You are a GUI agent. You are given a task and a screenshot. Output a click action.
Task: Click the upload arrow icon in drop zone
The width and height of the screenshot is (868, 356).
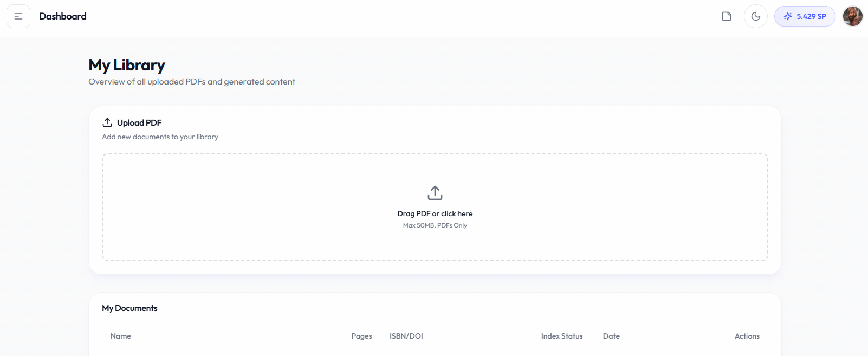(435, 193)
